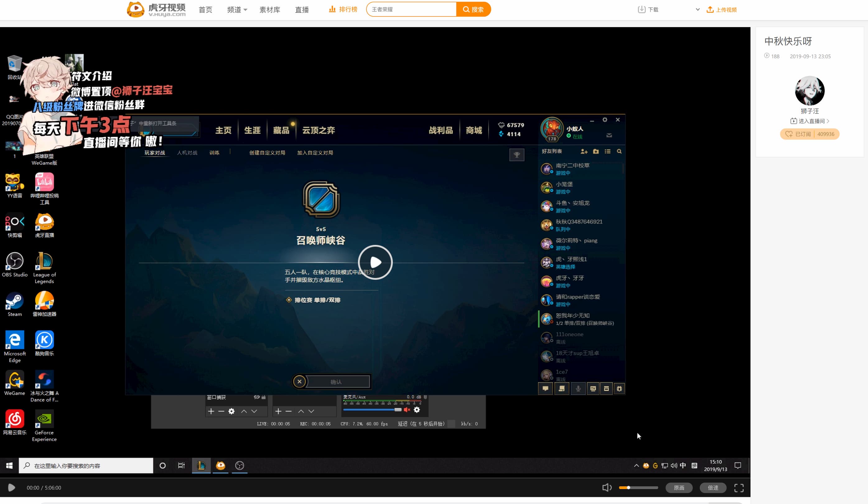The image size is (868, 504).
Task: Select the 训练 tab in play menu
Action: (214, 152)
